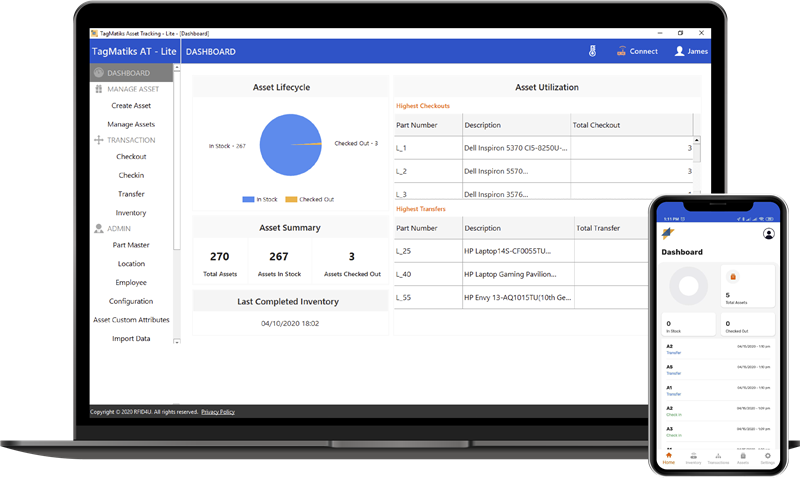This screenshot has height=478, width=800.
Task: Click the 267 Assets In Stock value
Action: 279,257
